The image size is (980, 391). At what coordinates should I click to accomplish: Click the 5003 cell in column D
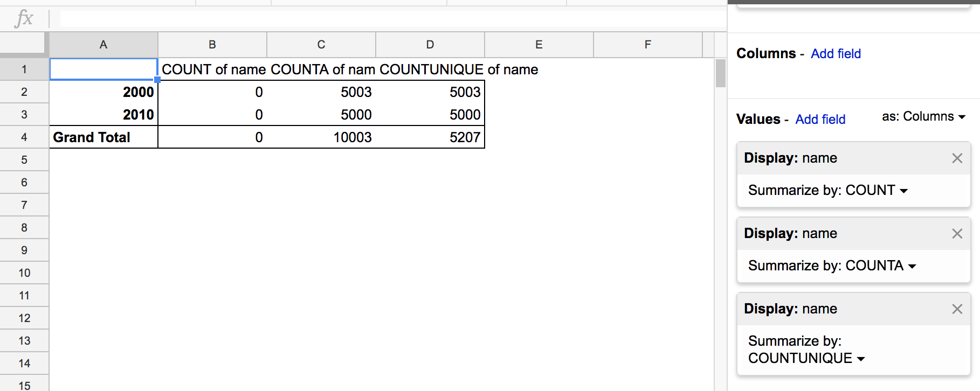tap(430, 92)
